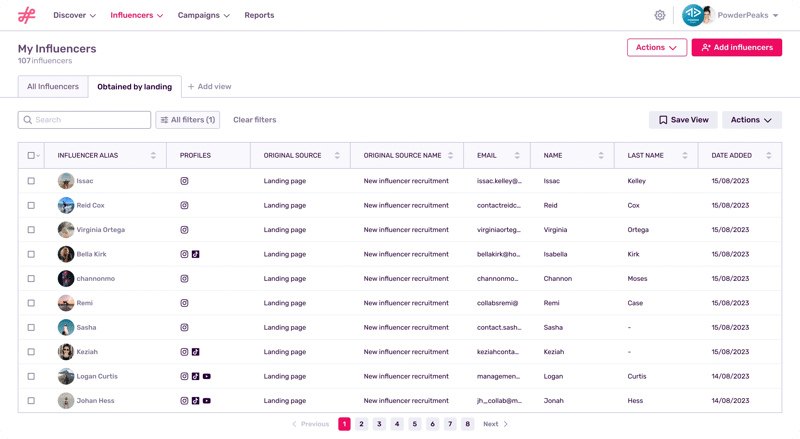Switch to the All Influencers tab
800x439 pixels.
pyautogui.click(x=53, y=87)
